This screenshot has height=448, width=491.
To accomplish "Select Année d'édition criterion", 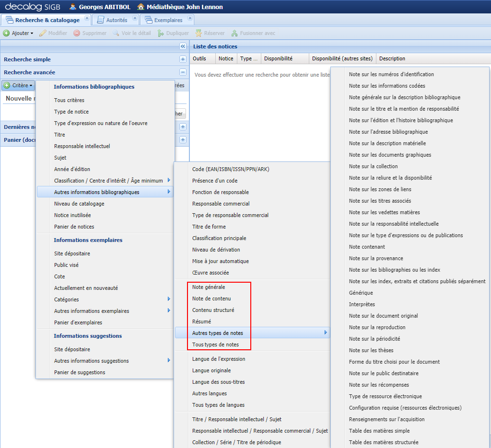I will (x=72, y=169).
